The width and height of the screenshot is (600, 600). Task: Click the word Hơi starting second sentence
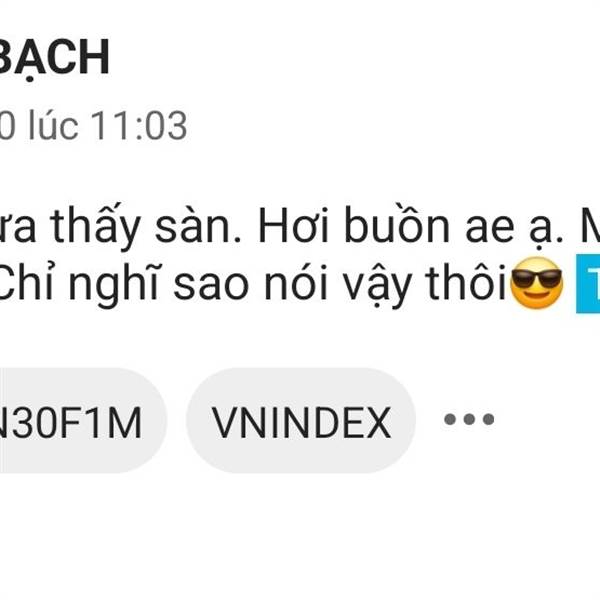pyautogui.click(x=294, y=225)
